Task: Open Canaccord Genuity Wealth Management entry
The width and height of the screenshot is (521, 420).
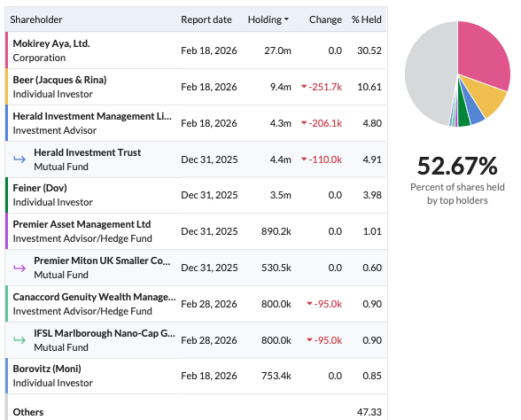Action: click(x=94, y=297)
